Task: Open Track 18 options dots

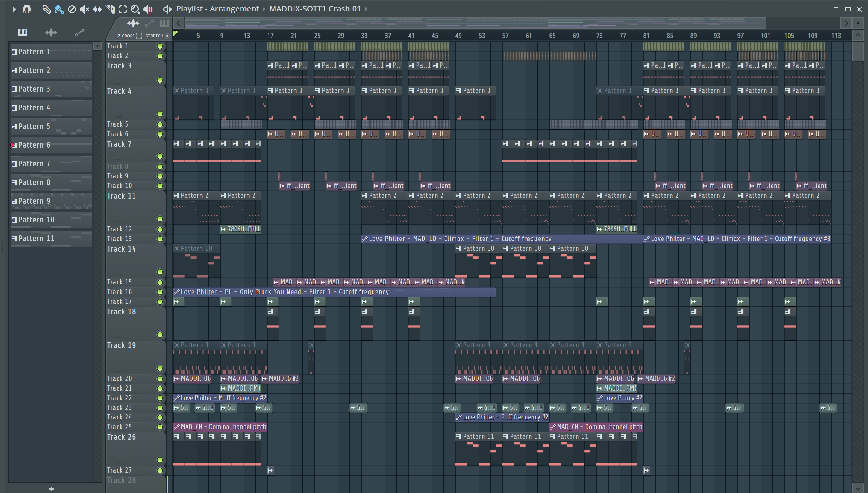Action: click(x=118, y=337)
